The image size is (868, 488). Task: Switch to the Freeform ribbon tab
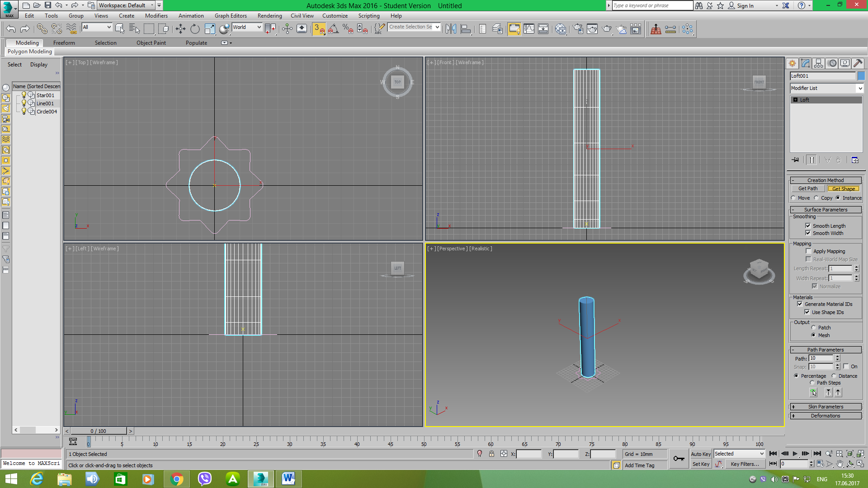(x=64, y=43)
